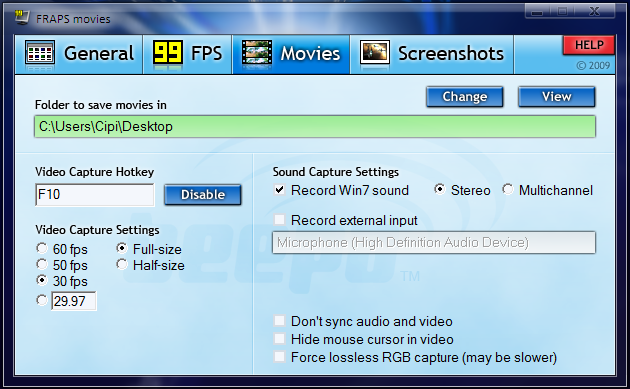Click the 'Video Capture Hotkey' label
Screen dimensions: 630x389
point(94,172)
